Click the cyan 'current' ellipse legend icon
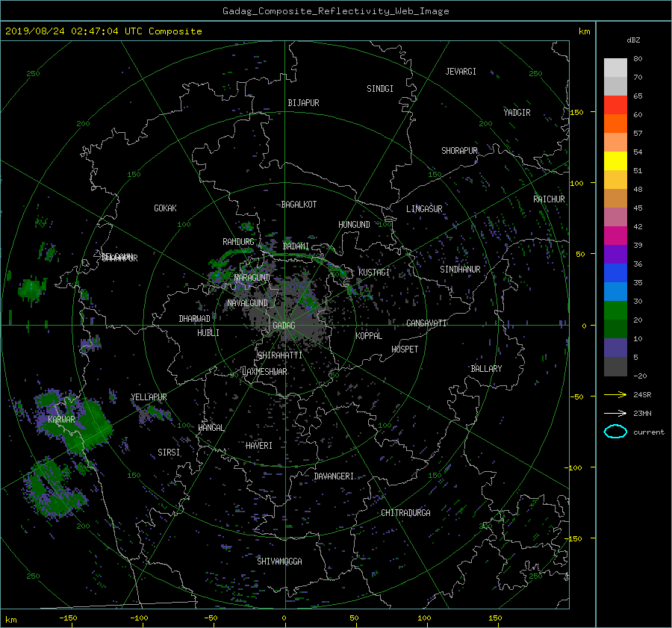 [x=615, y=432]
